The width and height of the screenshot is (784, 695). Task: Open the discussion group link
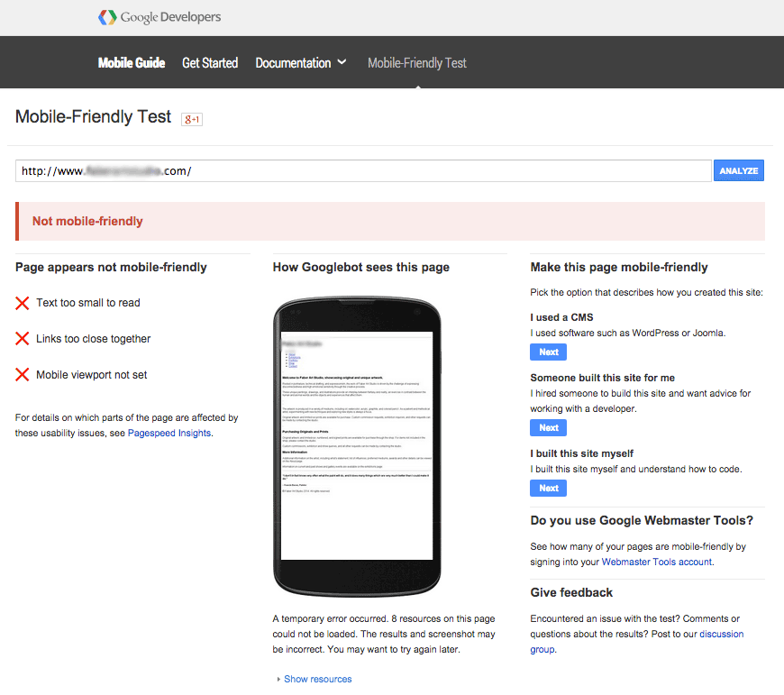pos(722,634)
